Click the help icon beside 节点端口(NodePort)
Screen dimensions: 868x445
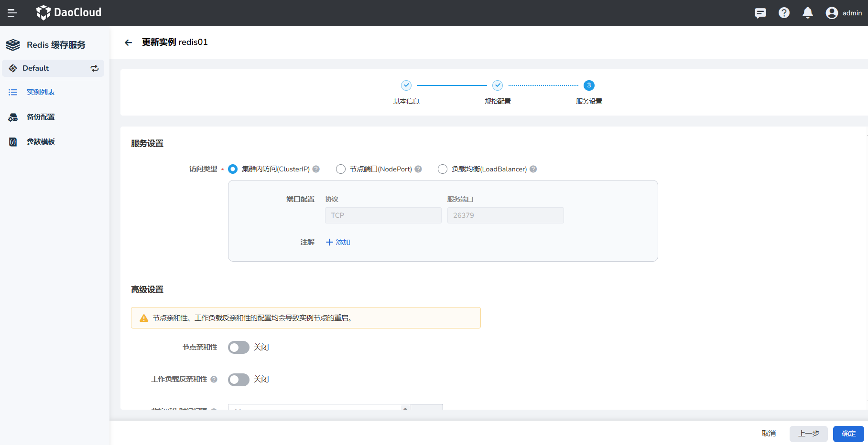tap(418, 169)
